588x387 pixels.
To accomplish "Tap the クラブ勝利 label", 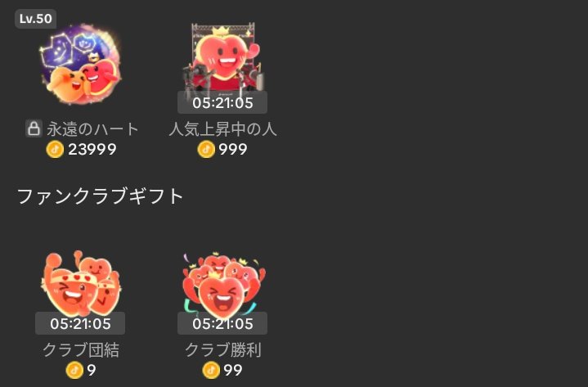I will click(x=222, y=350).
